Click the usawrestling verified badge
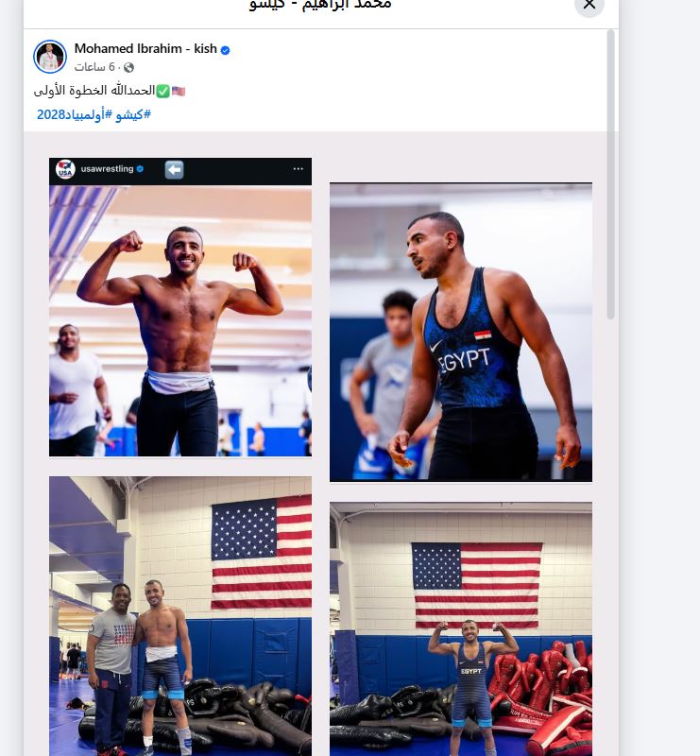This screenshot has height=756, width=700. (140, 169)
